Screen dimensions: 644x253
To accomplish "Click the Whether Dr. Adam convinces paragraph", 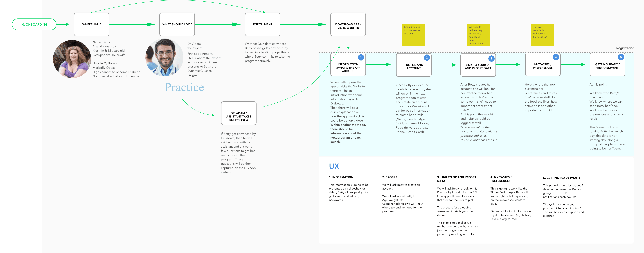I will [267, 52].
